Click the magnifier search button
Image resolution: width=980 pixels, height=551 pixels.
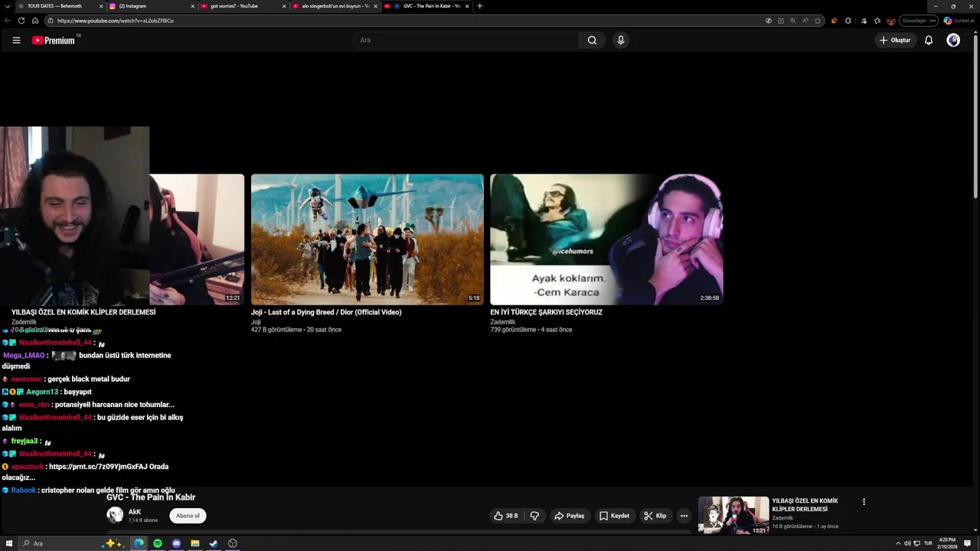(x=592, y=41)
